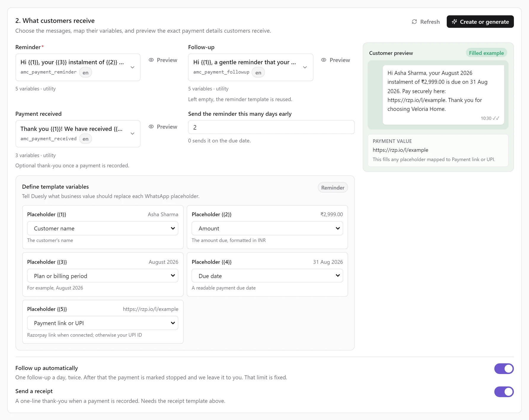Click the '0 sends it on the due date.' hint

(219, 141)
